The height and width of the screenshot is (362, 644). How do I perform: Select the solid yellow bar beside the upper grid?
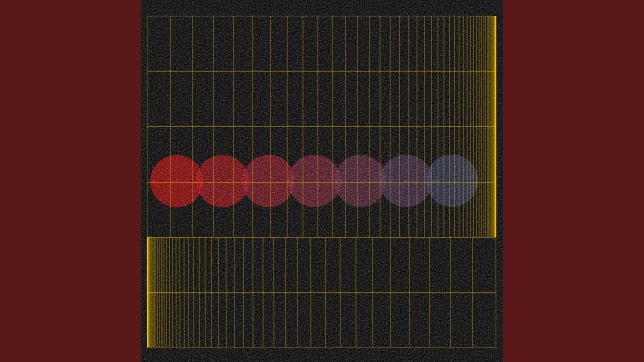(494, 127)
